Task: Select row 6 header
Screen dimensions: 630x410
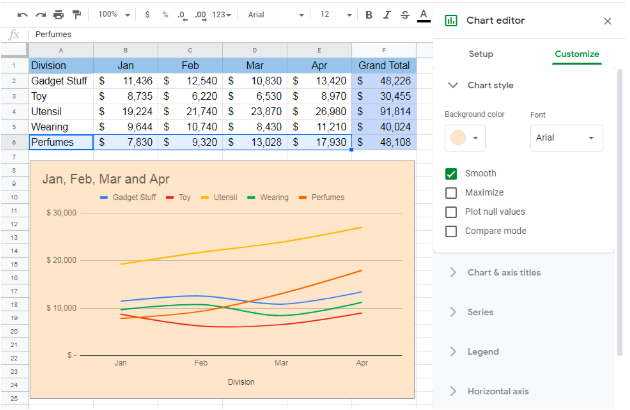Action: click(x=14, y=142)
